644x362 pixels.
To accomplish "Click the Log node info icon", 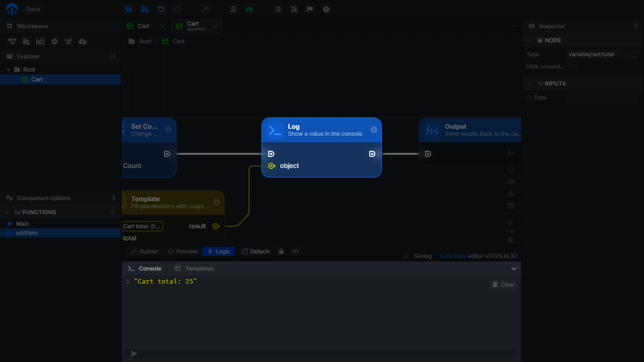I will pos(374,130).
